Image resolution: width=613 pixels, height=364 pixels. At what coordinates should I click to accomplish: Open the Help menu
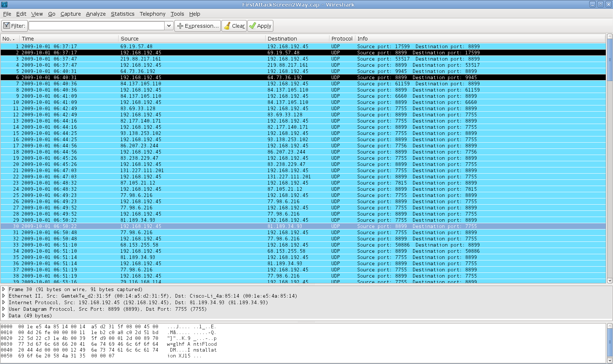[x=194, y=14]
